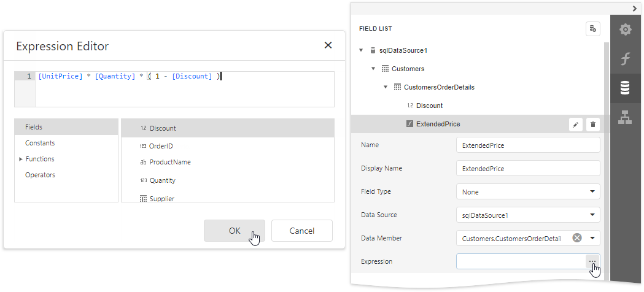Expand the Functions category
Viewport: 644px width, 292px height.
tap(21, 159)
